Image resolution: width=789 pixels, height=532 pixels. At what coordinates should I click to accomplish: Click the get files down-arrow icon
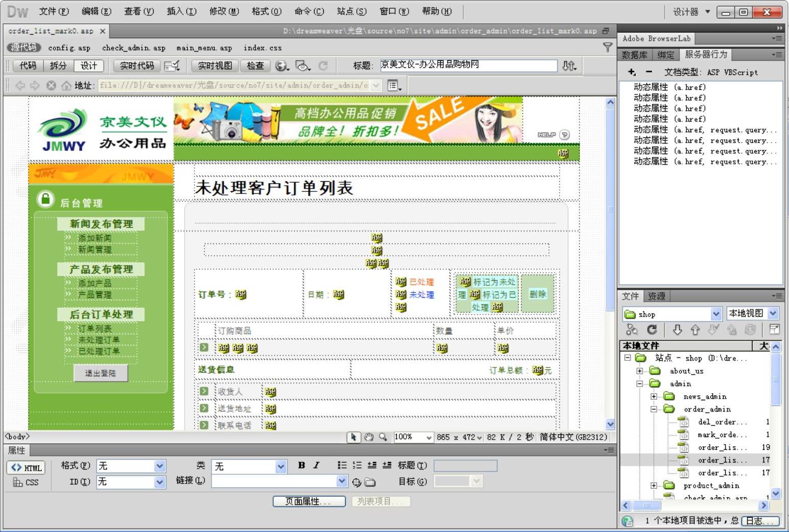[677, 330]
